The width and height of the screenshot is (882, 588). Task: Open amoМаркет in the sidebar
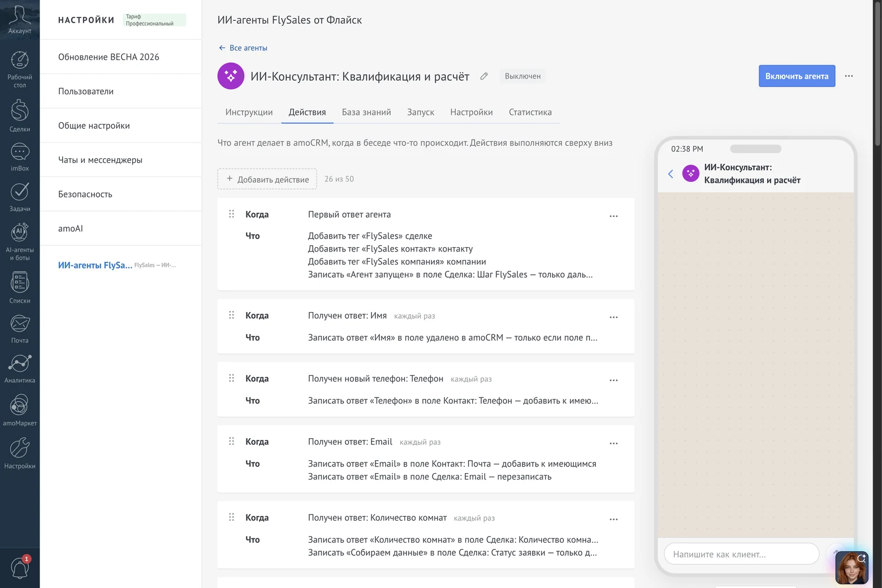[20, 410]
